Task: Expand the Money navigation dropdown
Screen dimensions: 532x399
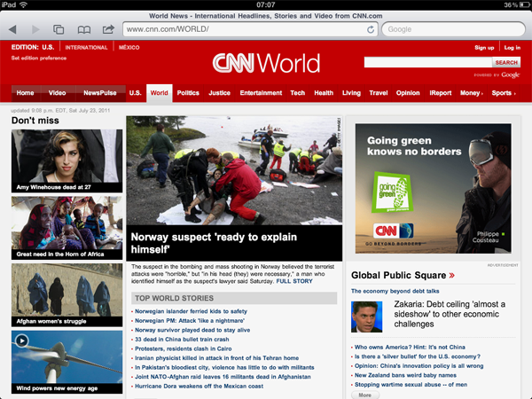Action: (472, 93)
